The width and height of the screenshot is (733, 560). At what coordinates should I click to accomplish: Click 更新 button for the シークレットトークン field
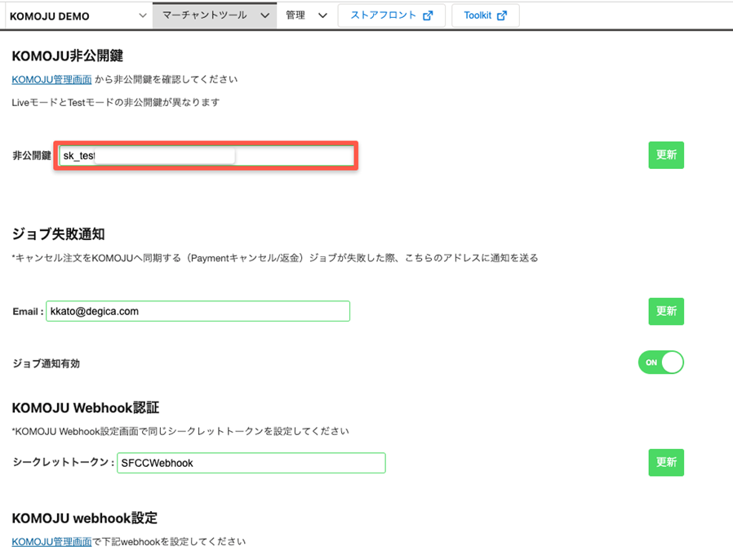coord(666,462)
